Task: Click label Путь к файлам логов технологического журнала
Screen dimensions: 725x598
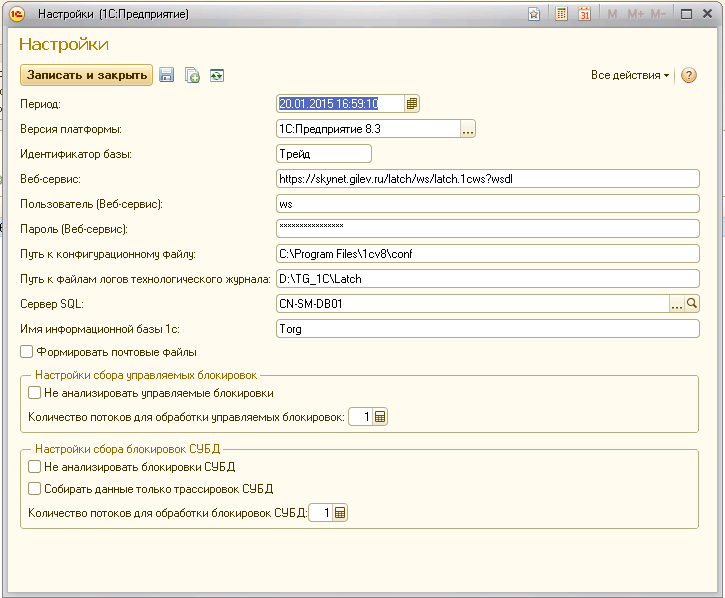Action: pyautogui.click(x=145, y=279)
